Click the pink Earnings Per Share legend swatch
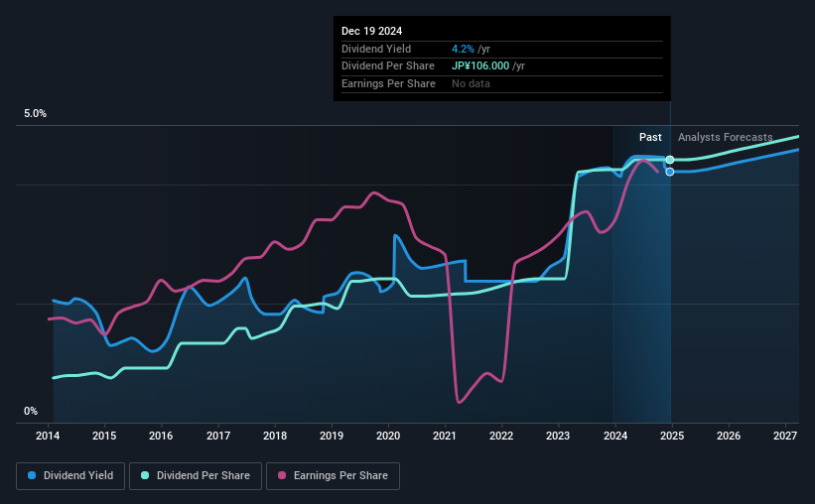Screen dimensions: 815x504 pos(282,476)
